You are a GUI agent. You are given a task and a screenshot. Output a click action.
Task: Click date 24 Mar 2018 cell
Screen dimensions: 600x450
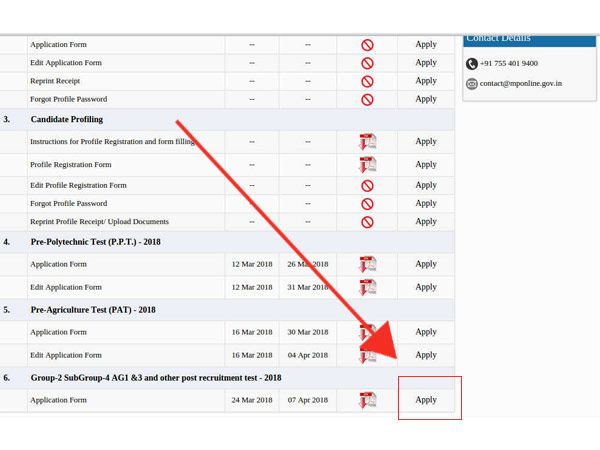click(x=252, y=400)
